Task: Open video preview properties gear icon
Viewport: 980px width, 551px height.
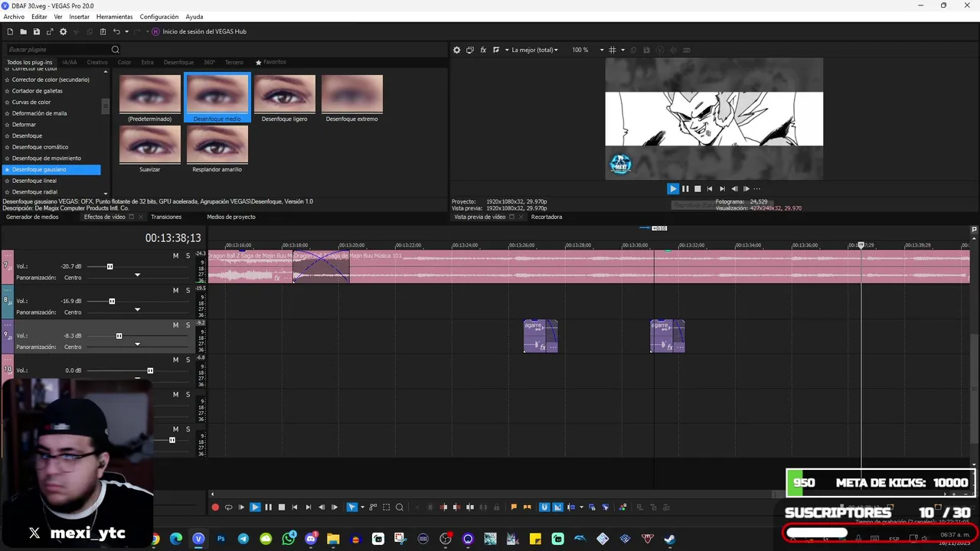Action: pyautogui.click(x=457, y=50)
